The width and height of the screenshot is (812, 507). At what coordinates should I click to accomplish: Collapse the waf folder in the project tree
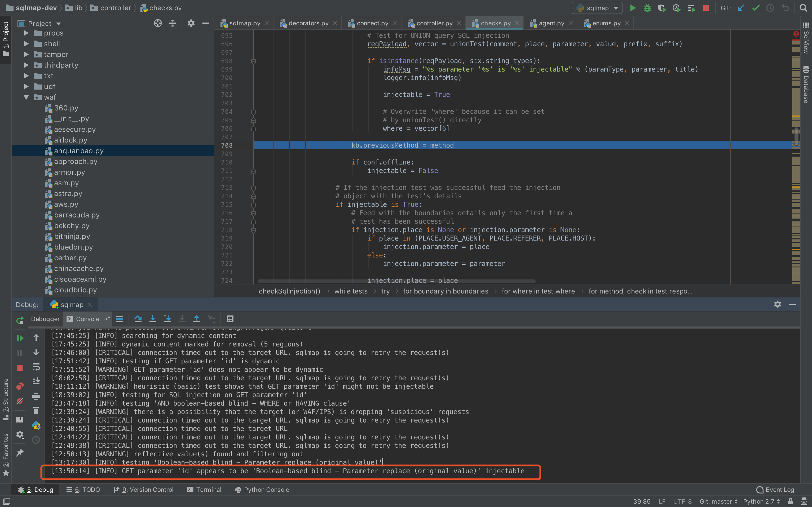pos(26,97)
